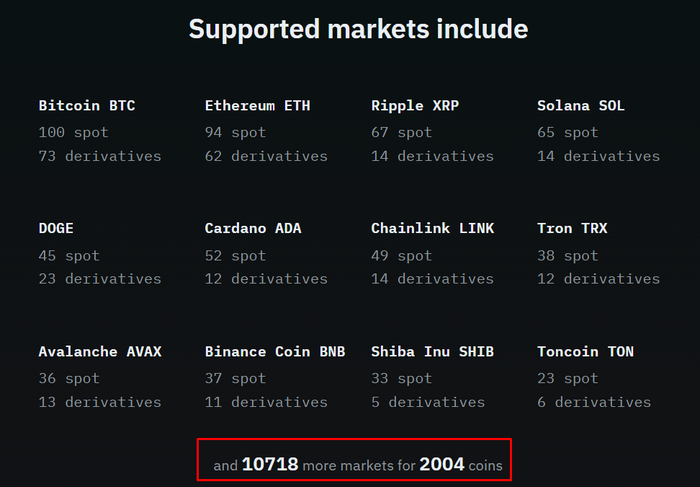Click the Supported markets include heading

[358, 29]
